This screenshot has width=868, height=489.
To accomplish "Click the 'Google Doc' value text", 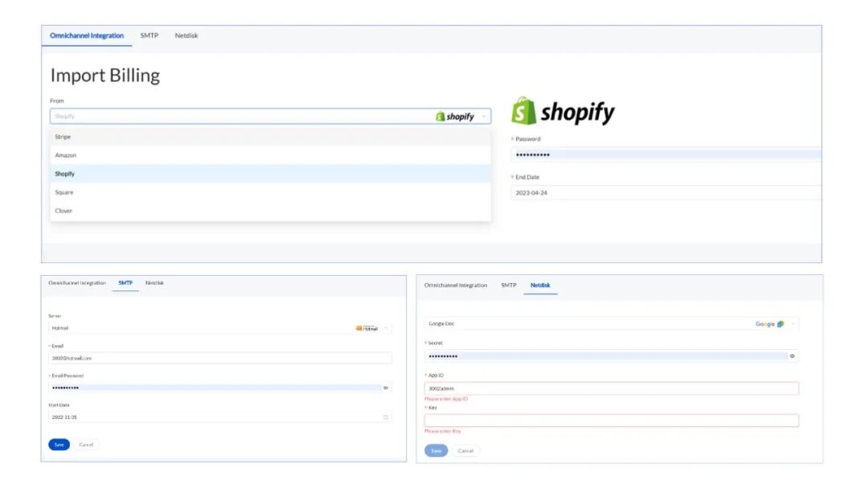I will pyautogui.click(x=441, y=324).
